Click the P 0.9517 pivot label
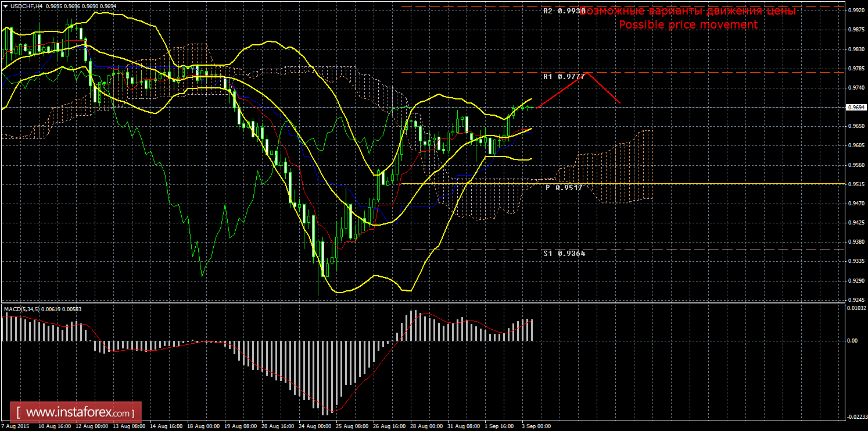 click(x=564, y=188)
